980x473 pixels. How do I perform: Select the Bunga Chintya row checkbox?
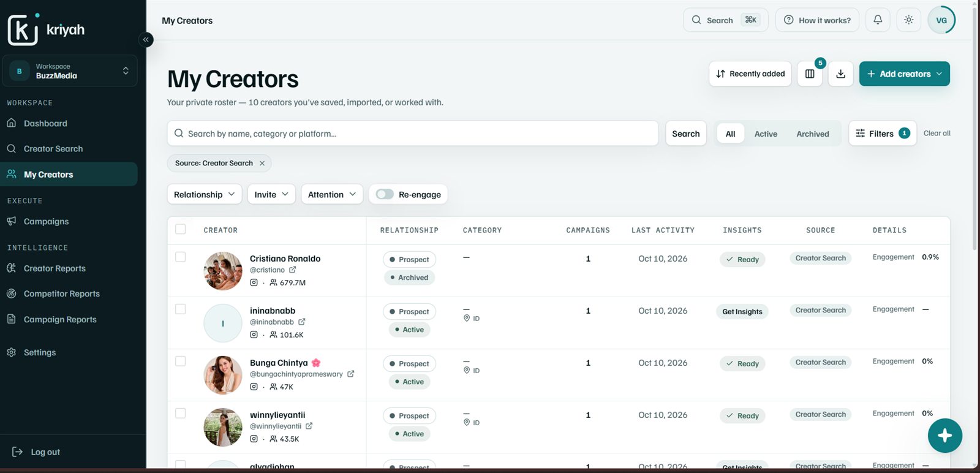(x=181, y=361)
